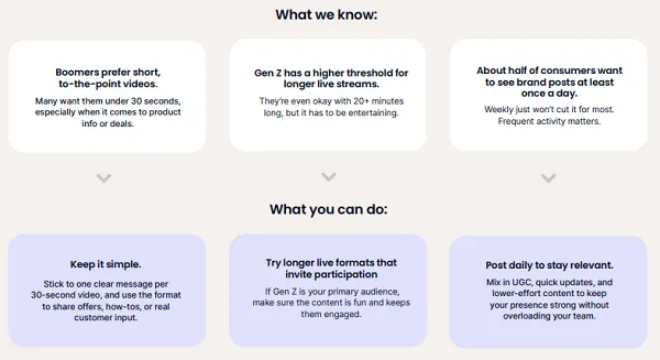
Task: Click the 'Many want them under 30 seconds' text
Action: pyautogui.click(x=108, y=112)
